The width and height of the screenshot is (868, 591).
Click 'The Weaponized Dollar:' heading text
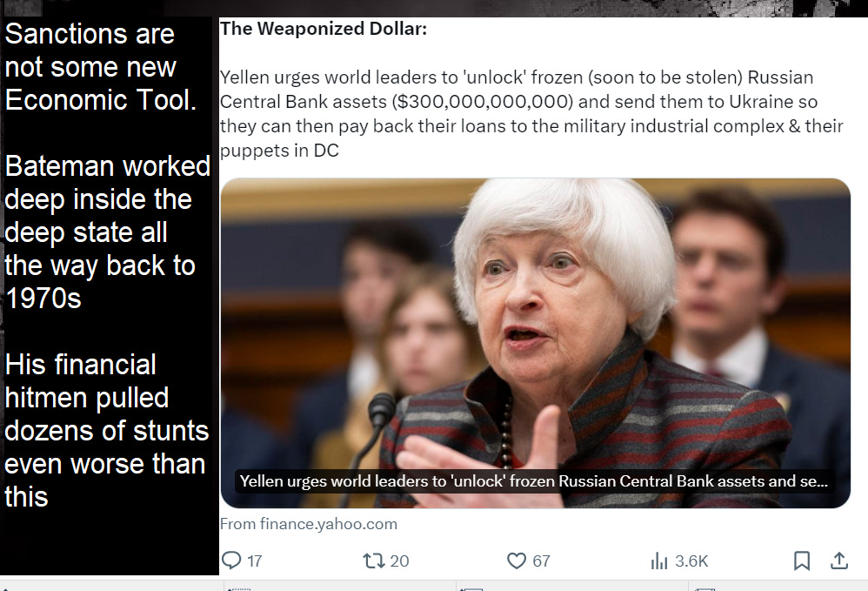[x=324, y=28]
